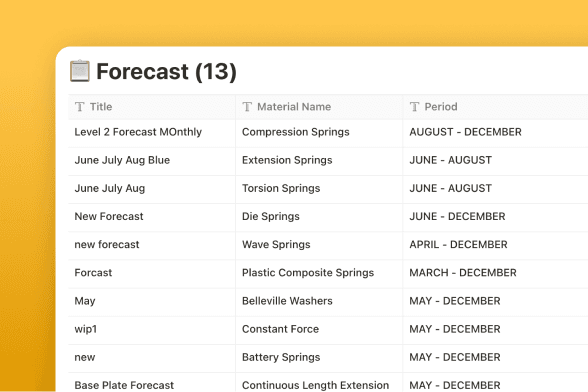Select the Torsion Springs material cell
The height and width of the screenshot is (392, 588).
(x=319, y=188)
